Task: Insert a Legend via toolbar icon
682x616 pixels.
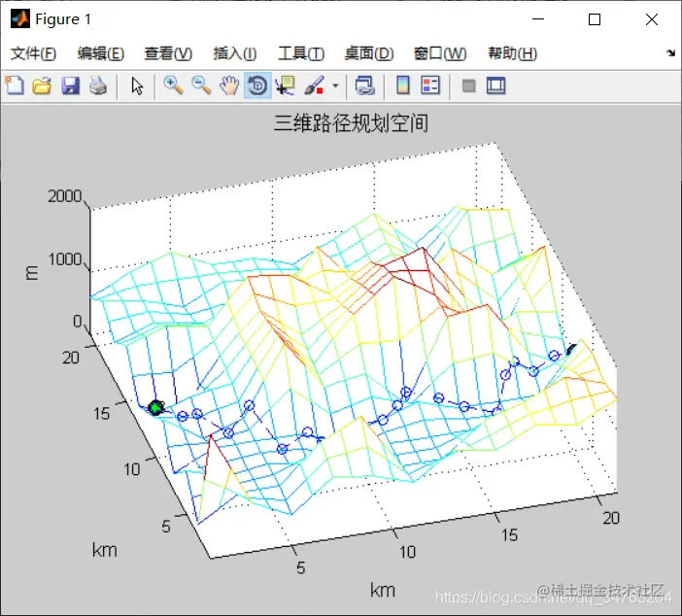Action: pyautogui.click(x=430, y=86)
